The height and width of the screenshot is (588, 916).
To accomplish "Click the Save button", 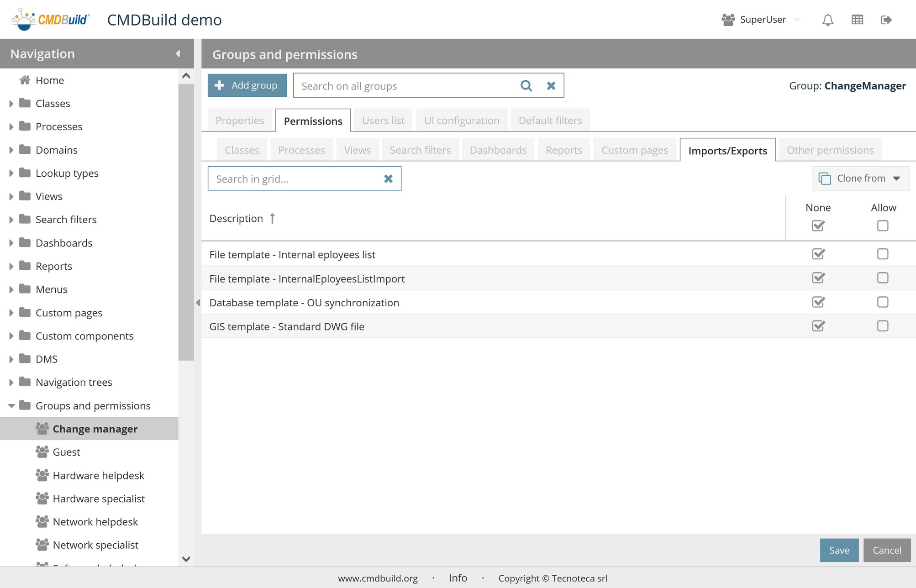I will (839, 550).
